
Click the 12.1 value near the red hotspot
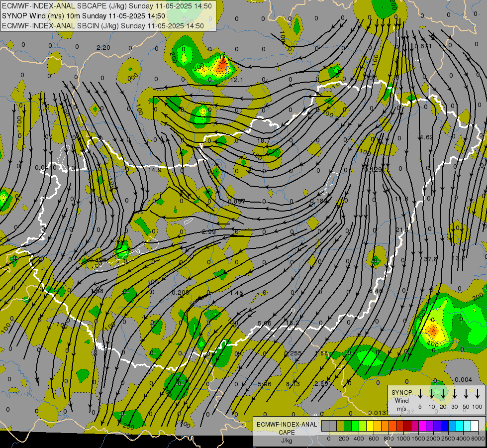(237, 80)
